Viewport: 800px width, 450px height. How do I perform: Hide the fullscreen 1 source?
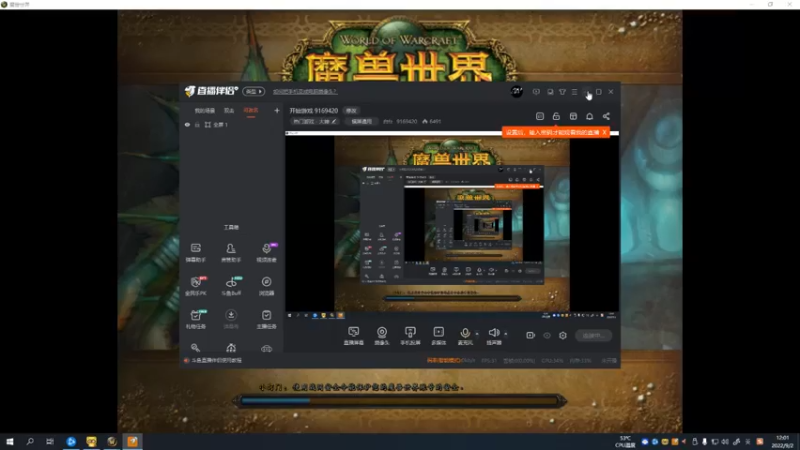click(x=187, y=124)
